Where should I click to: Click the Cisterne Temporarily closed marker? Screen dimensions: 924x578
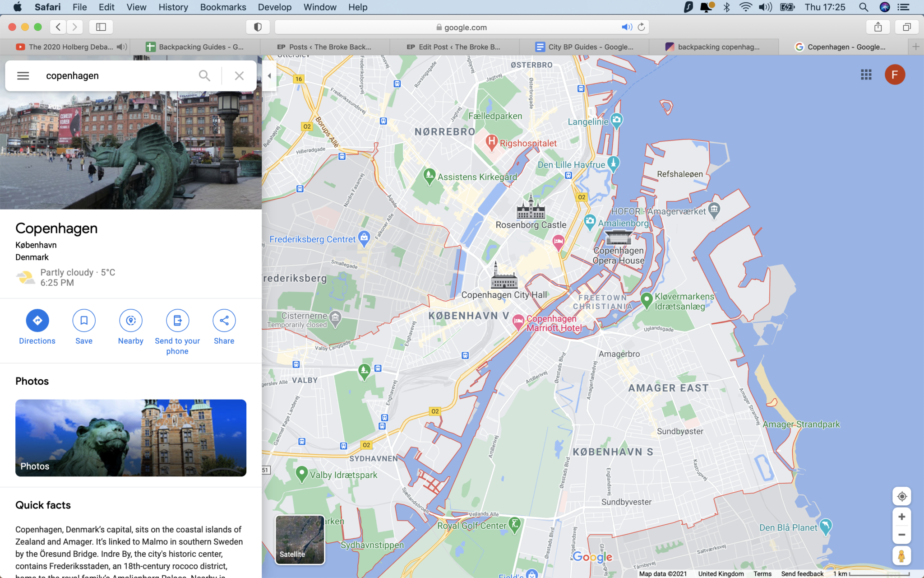(x=335, y=318)
